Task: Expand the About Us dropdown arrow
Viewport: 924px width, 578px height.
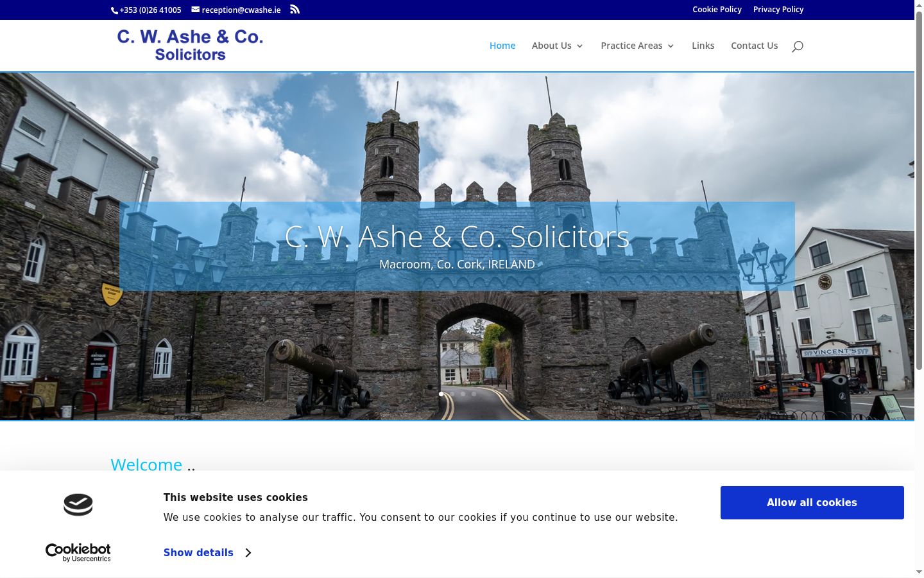Action: 580,46
